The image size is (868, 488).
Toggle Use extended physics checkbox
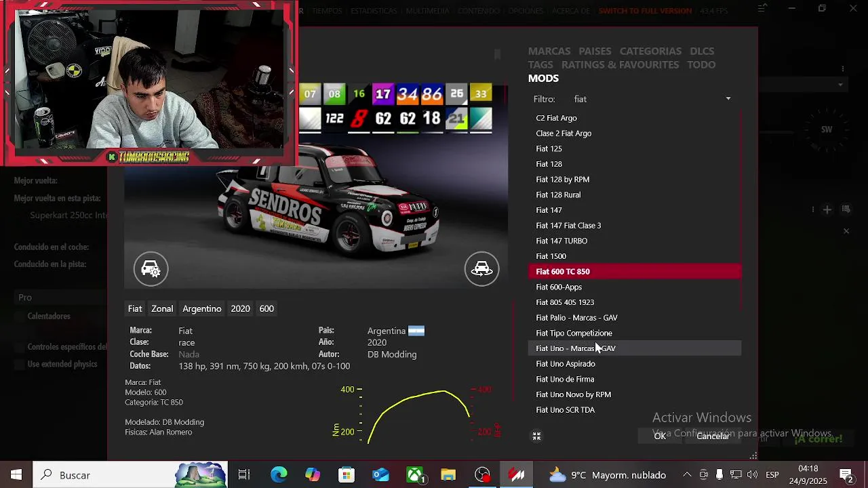[x=19, y=365]
